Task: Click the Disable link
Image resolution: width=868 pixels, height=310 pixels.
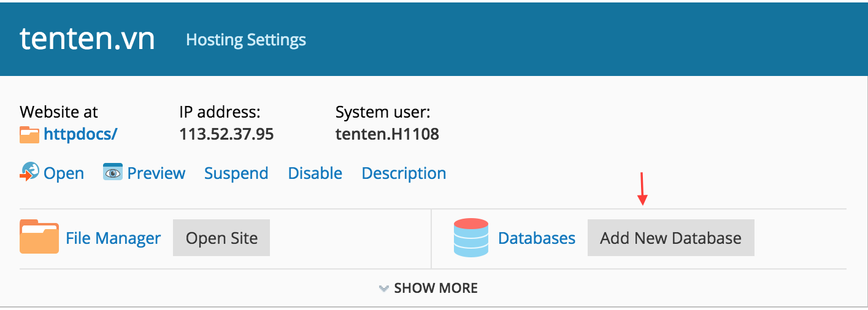Action: coord(315,173)
